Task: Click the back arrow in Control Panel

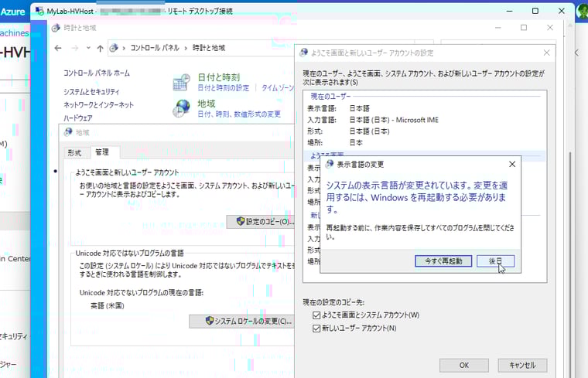Action: tap(58, 48)
